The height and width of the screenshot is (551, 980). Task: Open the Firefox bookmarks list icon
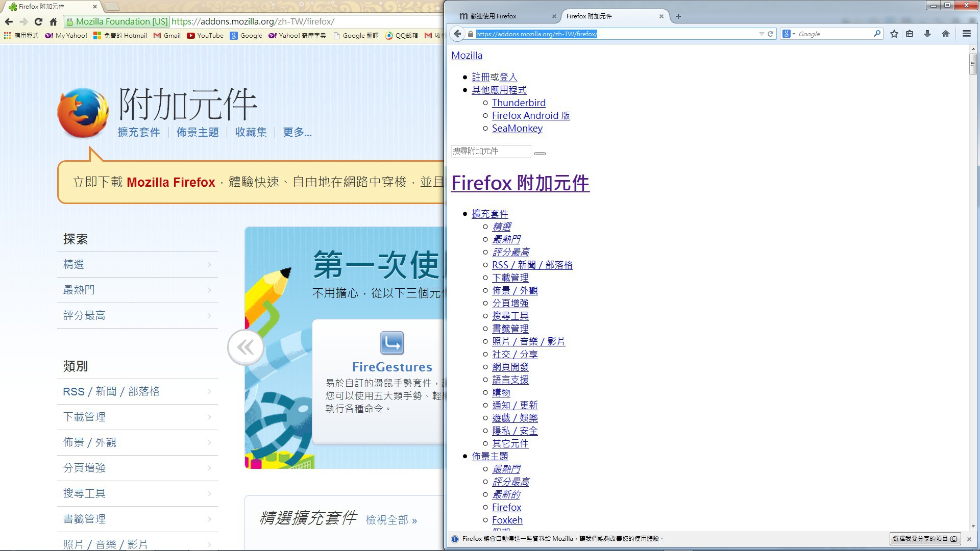tap(910, 34)
